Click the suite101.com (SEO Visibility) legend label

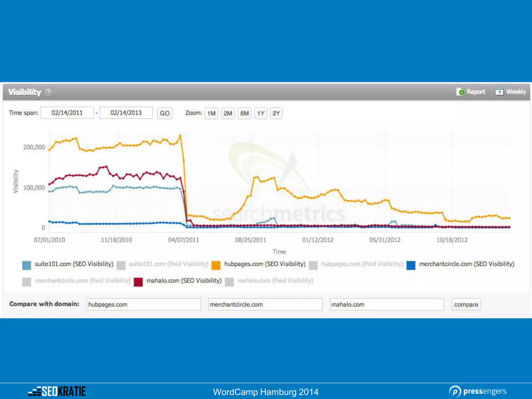(74, 264)
